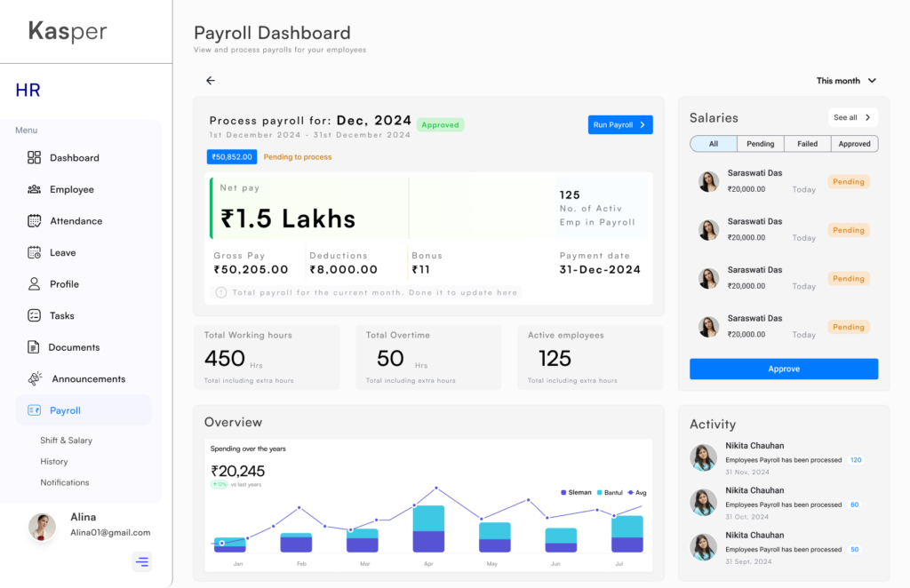This screenshot has height=588, width=910.
Task: Click the Employee people icon
Action: pos(34,189)
